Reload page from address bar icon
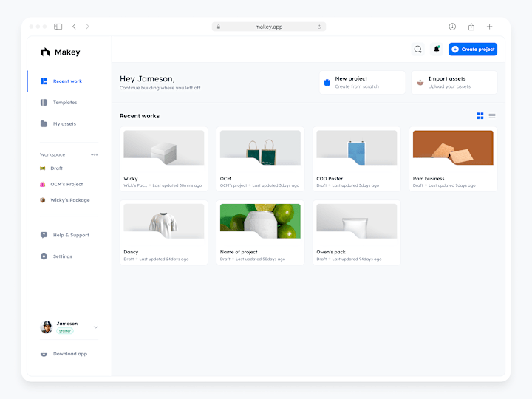 click(319, 27)
